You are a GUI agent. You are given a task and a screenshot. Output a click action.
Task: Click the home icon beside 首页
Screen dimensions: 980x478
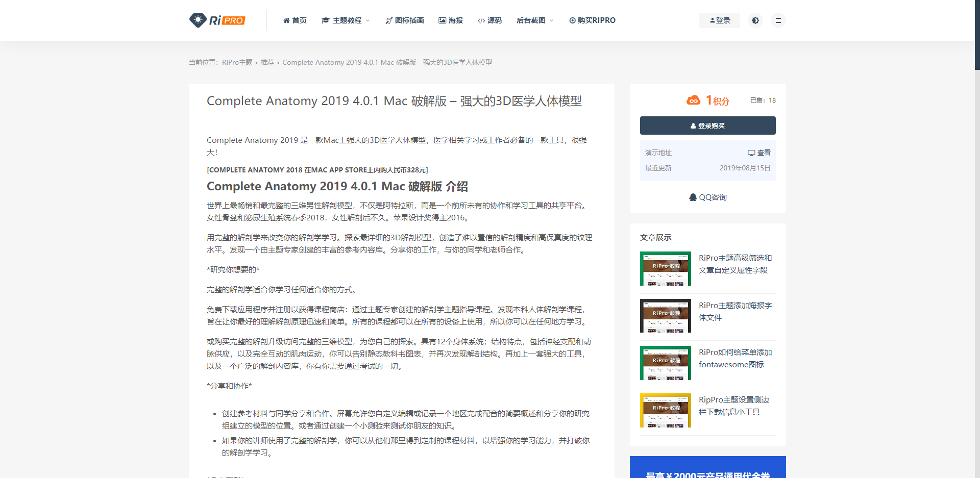tap(286, 20)
